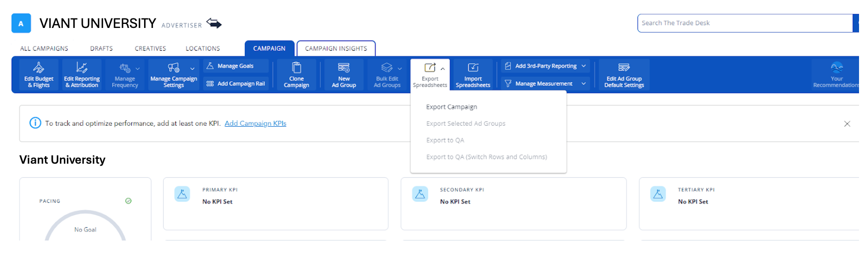868x256 pixels.
Task: Open Edit Ad Group Default Settings
Action: coord(624,75)
